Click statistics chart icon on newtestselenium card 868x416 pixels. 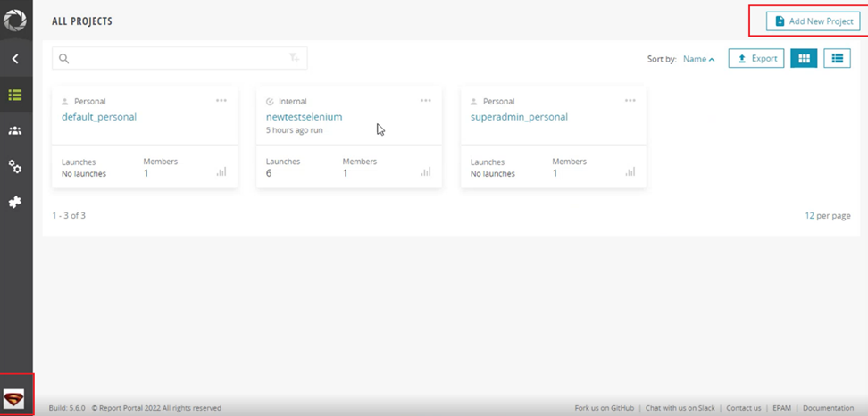pos(426,171)
